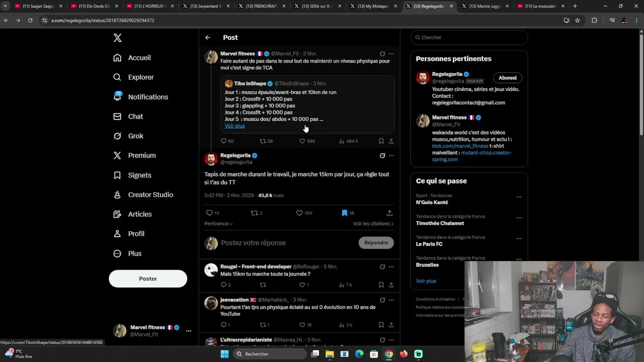Open Pertinence sort dropdown

(x=218, y=224)
